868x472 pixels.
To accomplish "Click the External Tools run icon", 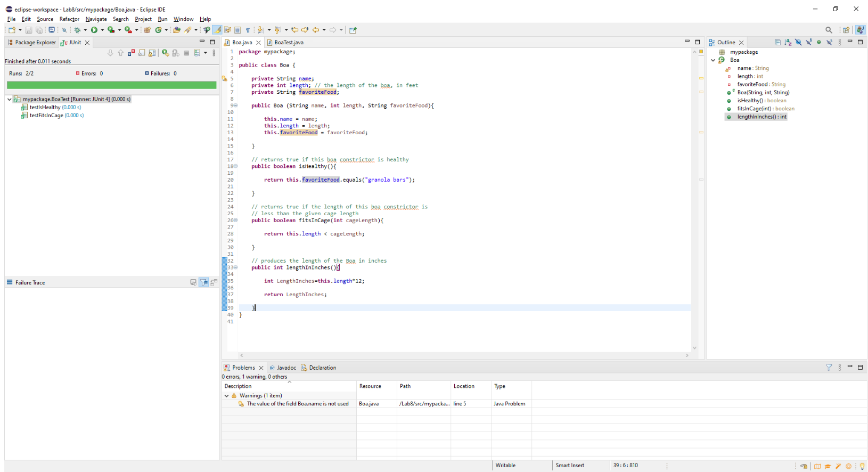I will point(128,30).
